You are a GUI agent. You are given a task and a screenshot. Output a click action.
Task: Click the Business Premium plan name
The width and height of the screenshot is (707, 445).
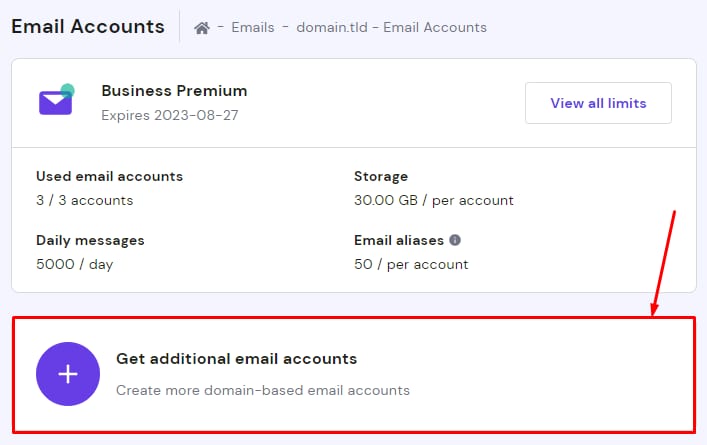coord(174,91)
